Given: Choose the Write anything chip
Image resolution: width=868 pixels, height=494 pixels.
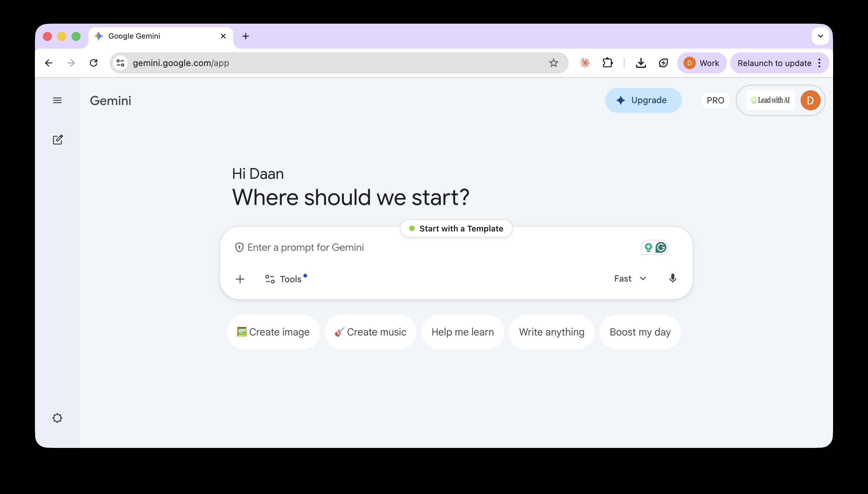Looking at the screenshot, I should pos(552,332).
